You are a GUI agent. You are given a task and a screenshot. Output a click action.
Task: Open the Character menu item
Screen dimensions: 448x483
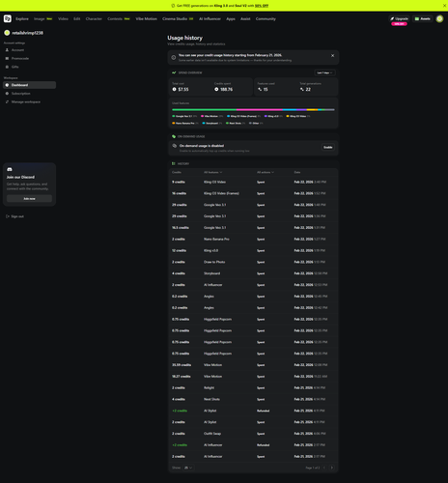pyautogui.click(x=94, y=19)
